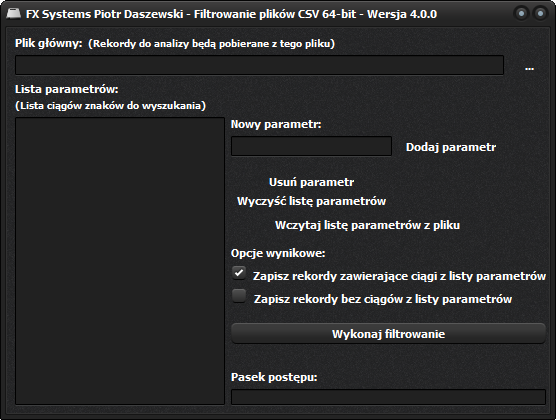Click inside the Lista parametrów list box
This screenshot has height=420, width=556.
coord(120,261)
